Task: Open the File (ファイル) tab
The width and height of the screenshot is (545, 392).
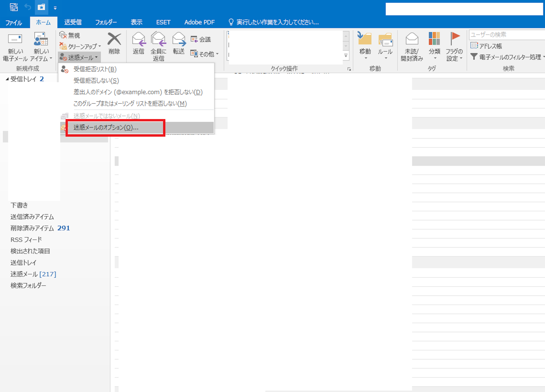Action: pyautogui.click(x=14, y=23)
